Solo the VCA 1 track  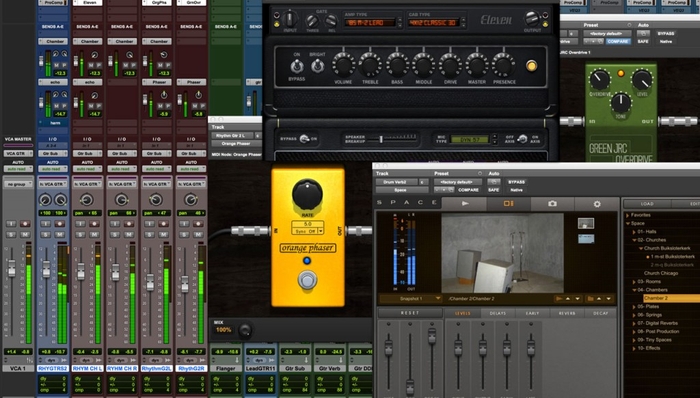coord(12,235)
